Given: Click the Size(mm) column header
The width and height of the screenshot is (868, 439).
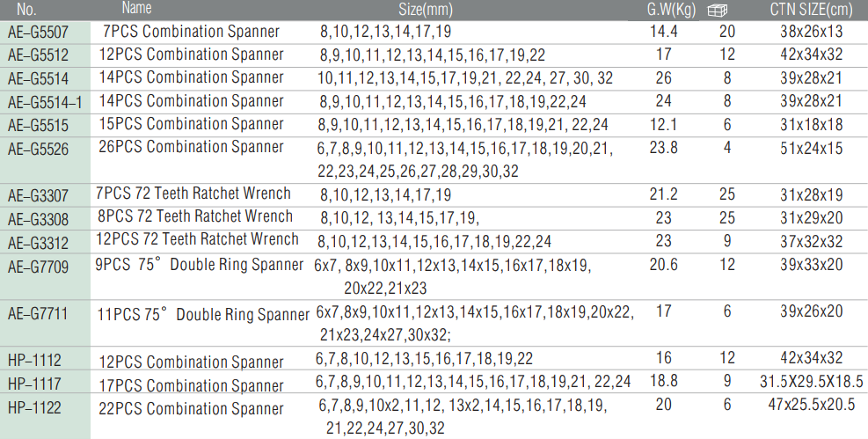Looking at the screenshot, I should 425,10.
